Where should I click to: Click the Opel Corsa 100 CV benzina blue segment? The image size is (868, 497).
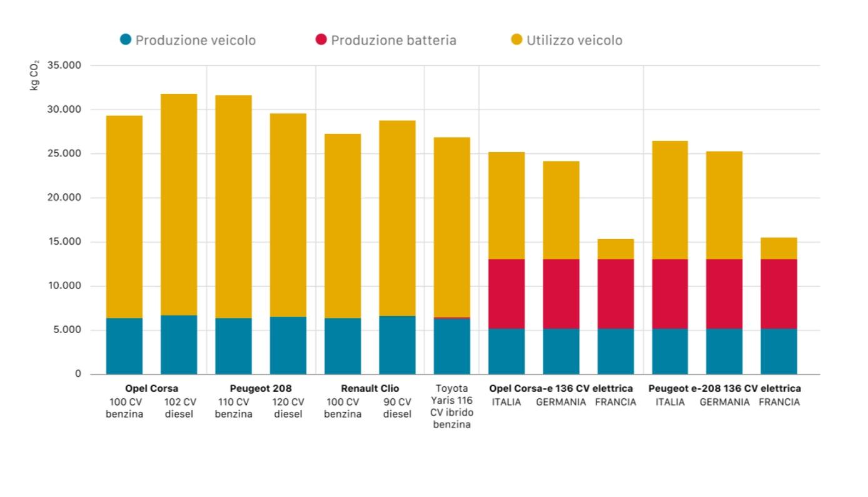pyautogui.click(x=124, y=346)
